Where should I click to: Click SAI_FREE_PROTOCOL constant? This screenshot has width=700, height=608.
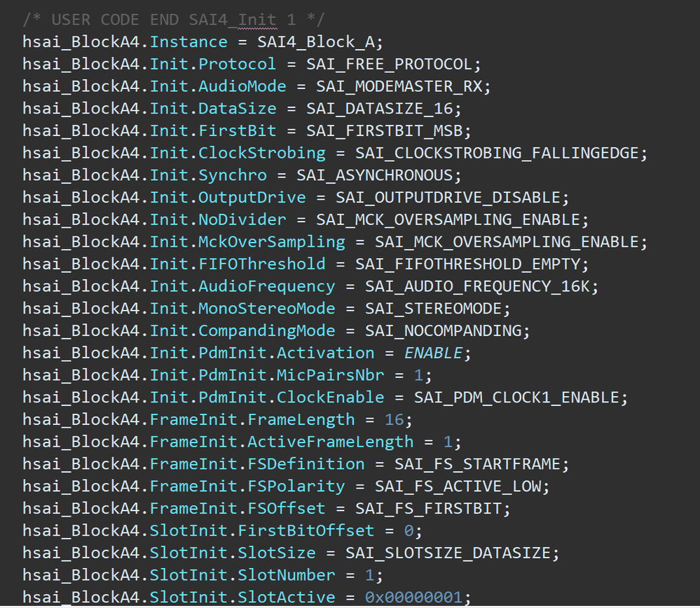392,65
